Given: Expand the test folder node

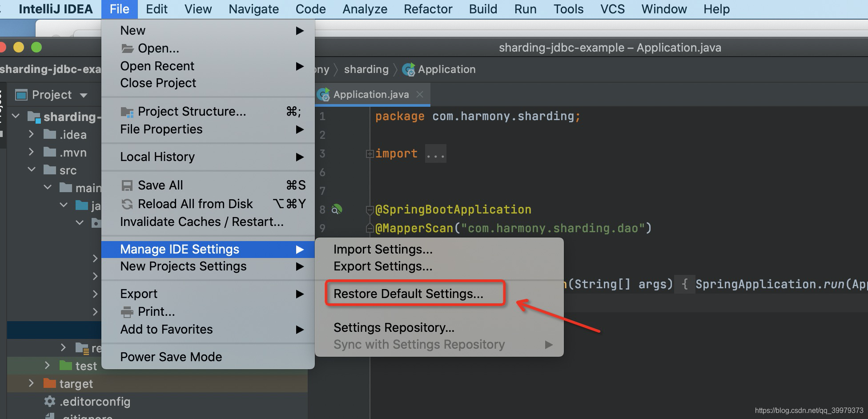Looking at the screenshot, I should [47, 365].
